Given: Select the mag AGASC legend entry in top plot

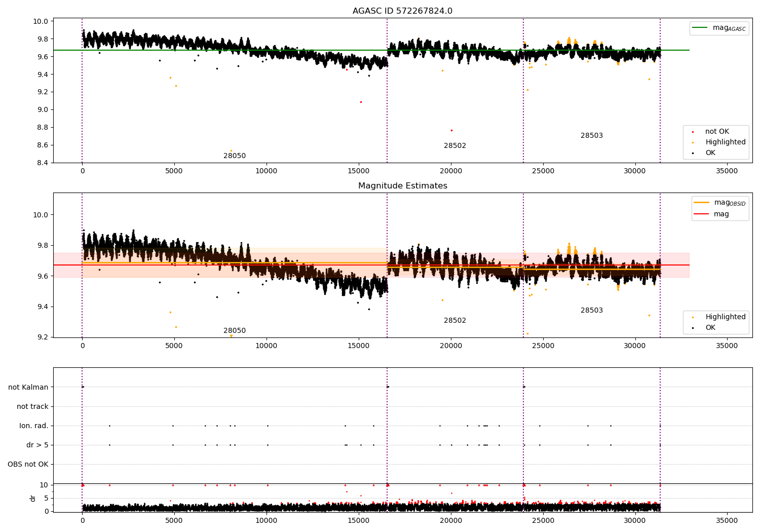Looking at the screenshot, I should [x=719, y=28].
